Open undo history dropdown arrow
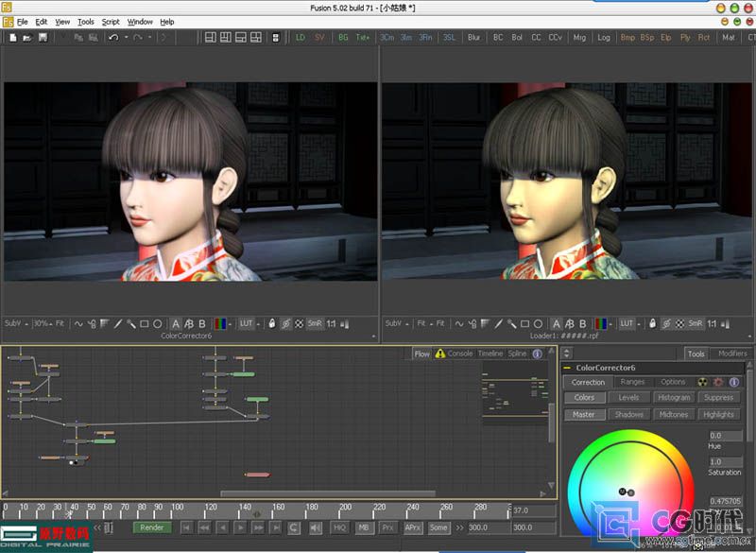The width and height of the screenshot is (756, 553). pyautogui.click(x=127, y=37)
